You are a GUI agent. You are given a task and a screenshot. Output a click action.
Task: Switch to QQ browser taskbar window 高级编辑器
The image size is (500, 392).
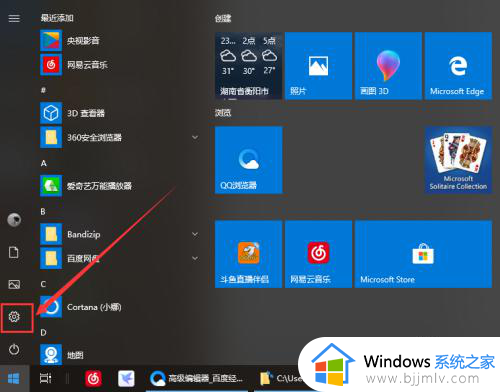click(x=197, y=379)
